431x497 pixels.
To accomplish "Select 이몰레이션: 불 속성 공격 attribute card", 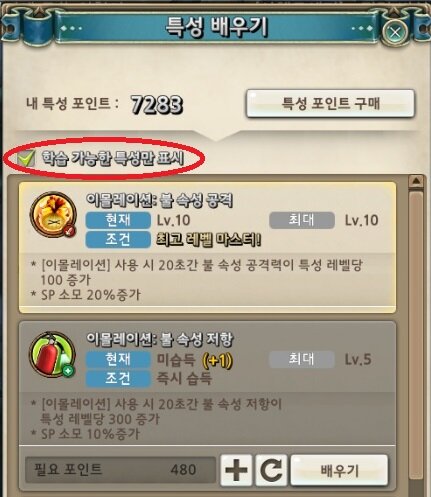I will click(207, 247).
